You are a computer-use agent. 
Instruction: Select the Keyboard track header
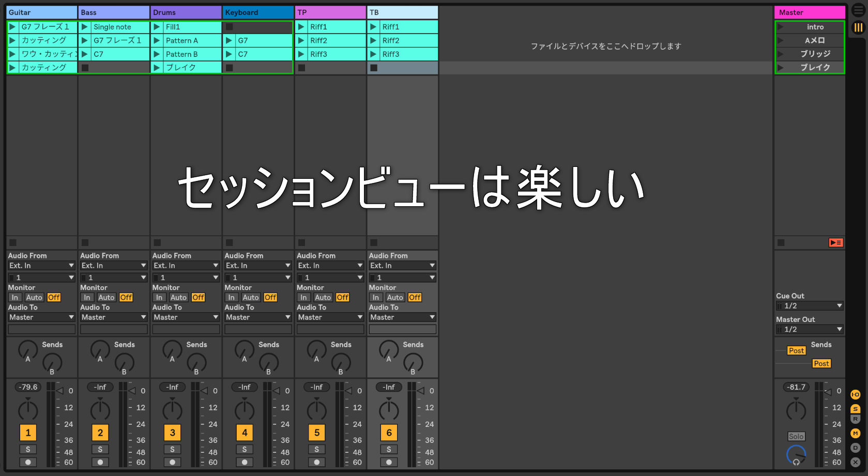258,12
